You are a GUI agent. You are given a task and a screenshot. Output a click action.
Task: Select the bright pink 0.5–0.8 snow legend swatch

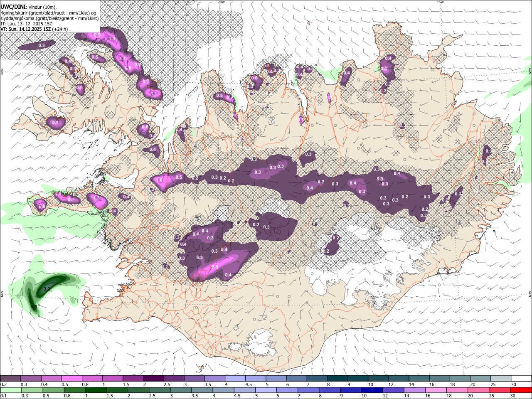pyautogui.click(x=71, y=379)
